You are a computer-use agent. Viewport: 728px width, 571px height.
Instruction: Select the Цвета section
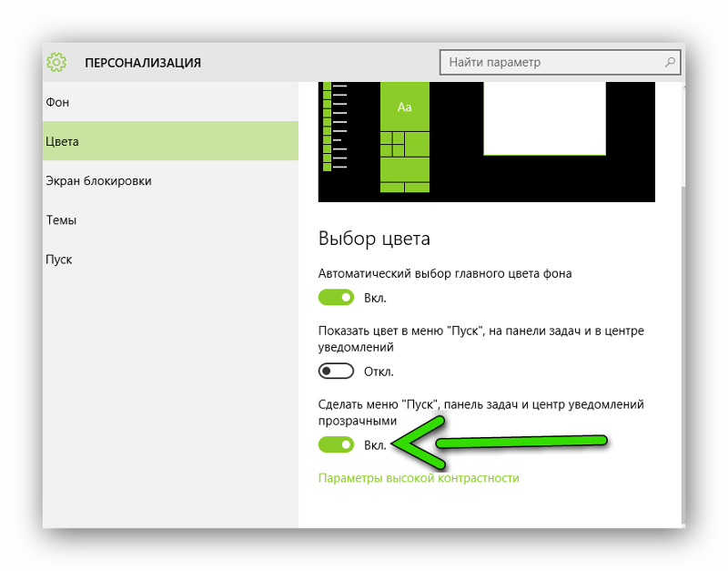click(x=170, y=141)
